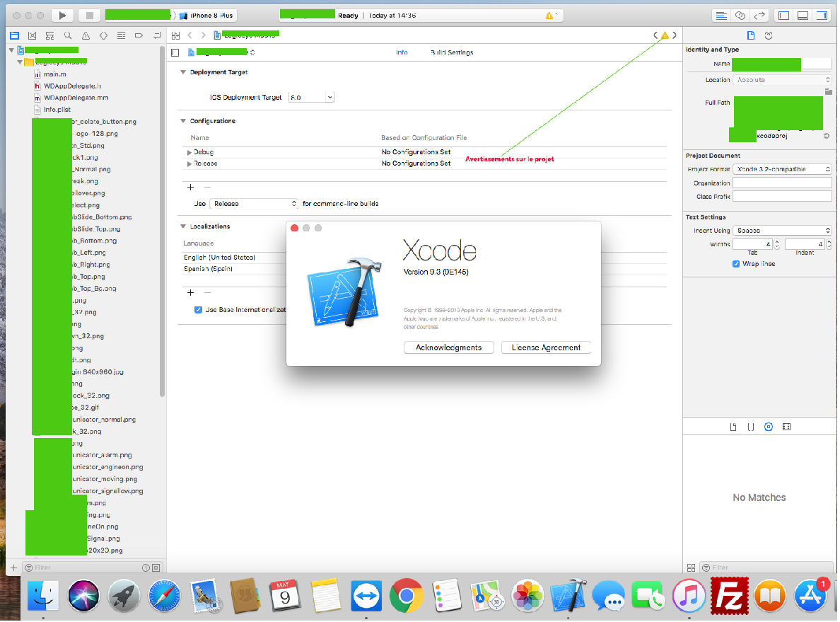Screen dimensions: 840x622
Task: Click the Indent width stepper
Action: pyautogui.click(x=829, y=245)
